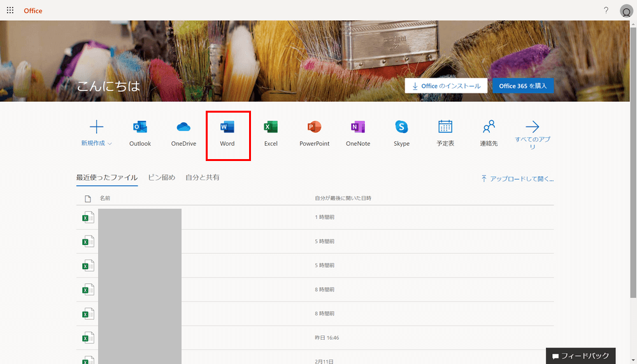Switch to the ピン留め tab
Image resolution: width=637 pixels, height=364 pixels.
(161, 178)
